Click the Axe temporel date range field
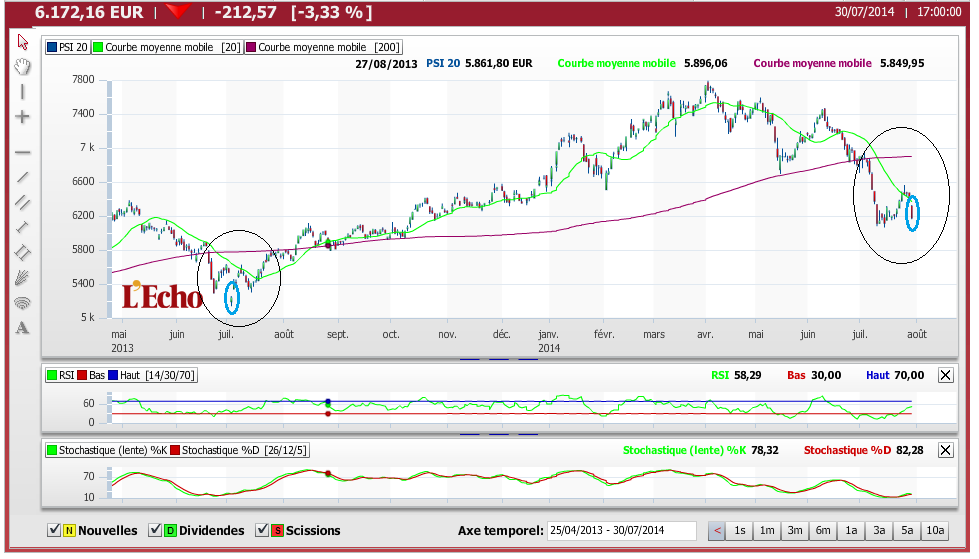The height and width of the screenshot is (559, 979). [x=622, y=531]
